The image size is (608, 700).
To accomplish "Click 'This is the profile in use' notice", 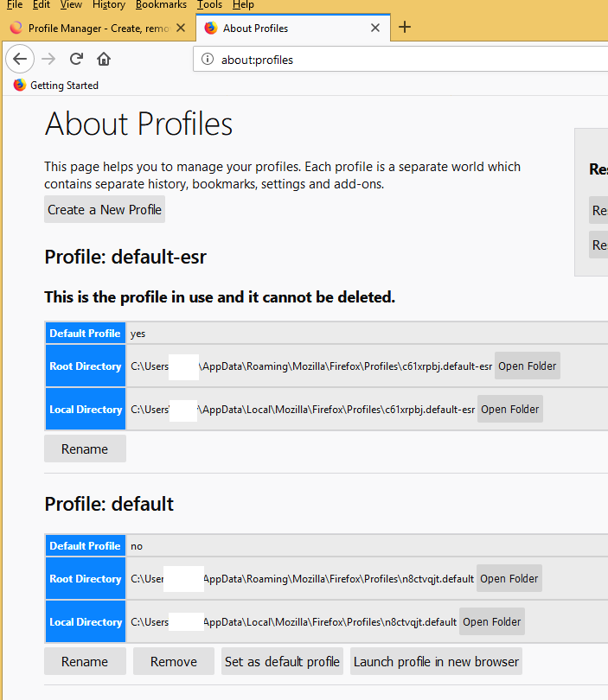I will [220, 297].
